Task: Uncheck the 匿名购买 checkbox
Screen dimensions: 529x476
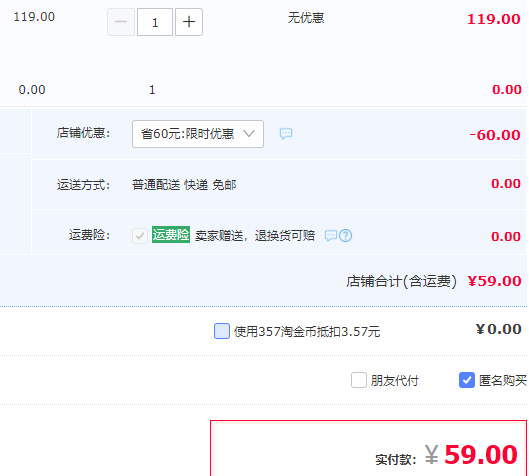Action: coord(467,380)
